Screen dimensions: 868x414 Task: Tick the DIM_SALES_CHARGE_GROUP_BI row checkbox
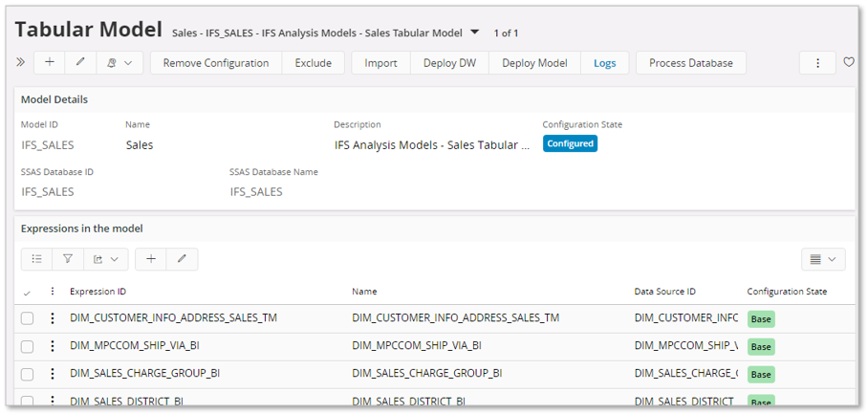point(28,374)
